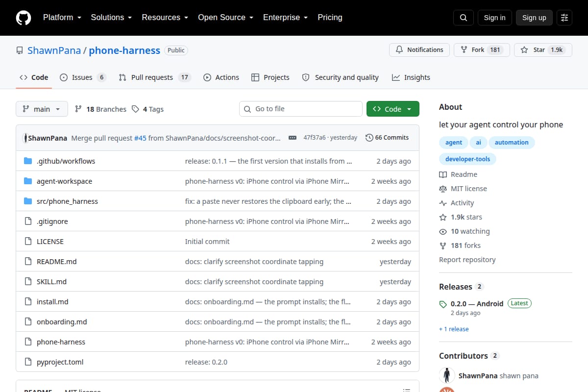Switch to the Projects tab

pos(270,77)
